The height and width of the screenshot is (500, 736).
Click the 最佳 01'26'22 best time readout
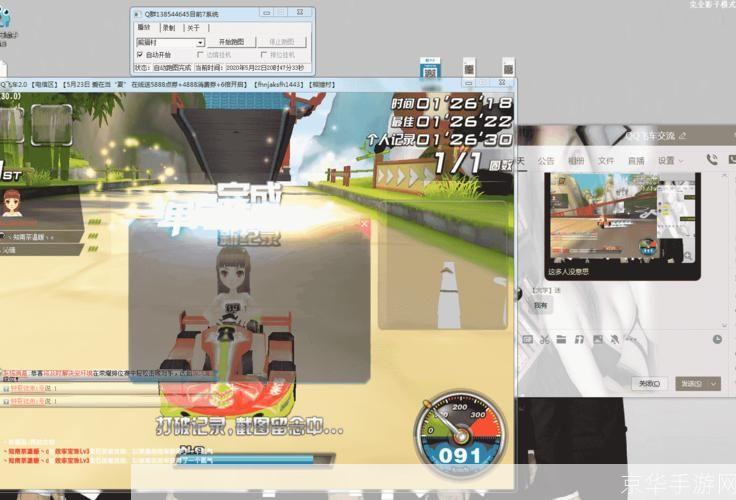tap(451, 122)
